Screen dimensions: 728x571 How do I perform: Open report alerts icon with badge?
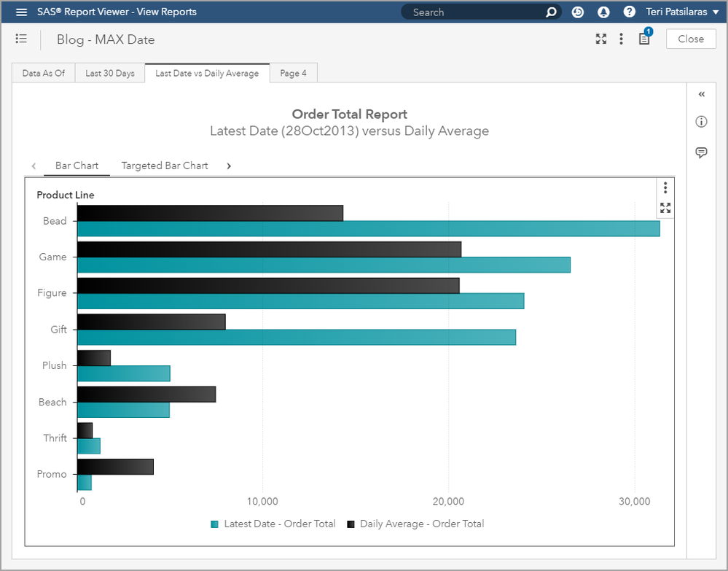coord(644,39)
